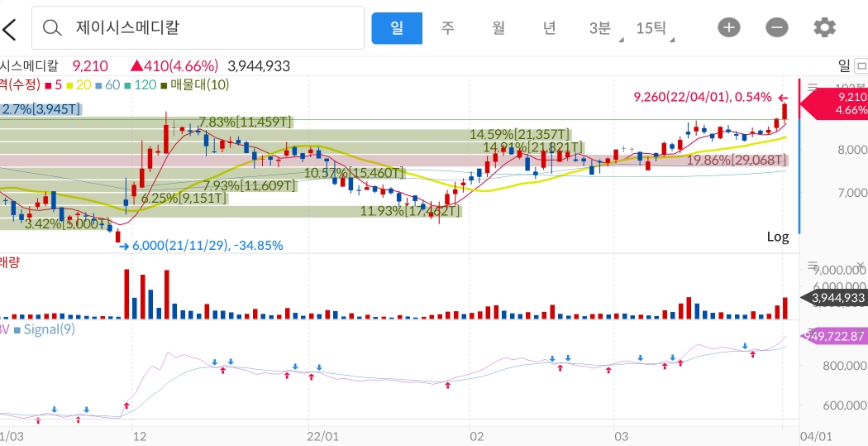Image resolution: width=868 pixels, height=446 pixels.
Task: Click the 7.83%[11,459T] volume profile label
Action: pos(246,122)
